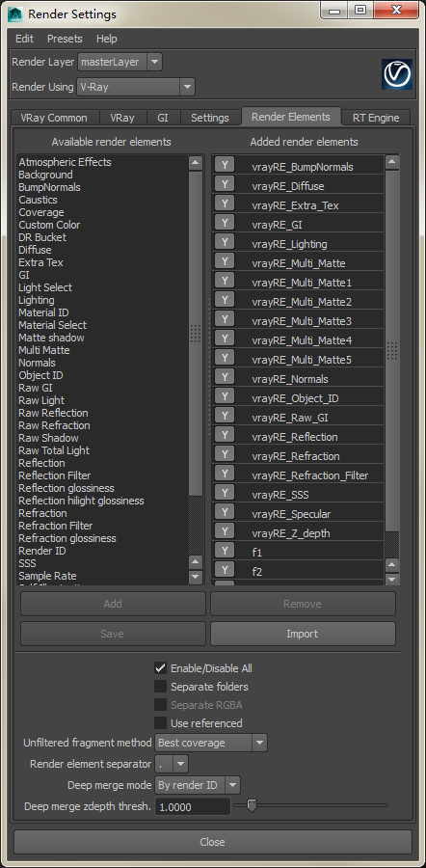
Task: Uncheck Enable/Disable All checkbox
Action: pyautogui.click(x=160, y=668)
